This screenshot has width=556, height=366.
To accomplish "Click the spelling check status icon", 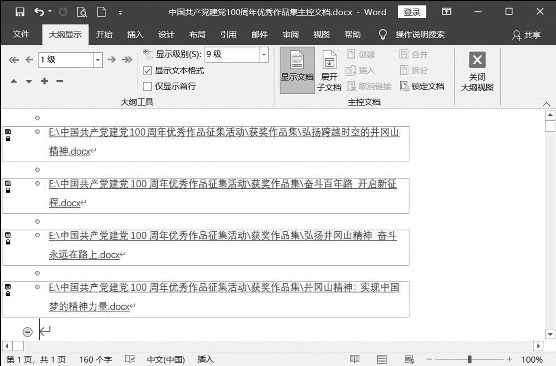I will (130, 359).
